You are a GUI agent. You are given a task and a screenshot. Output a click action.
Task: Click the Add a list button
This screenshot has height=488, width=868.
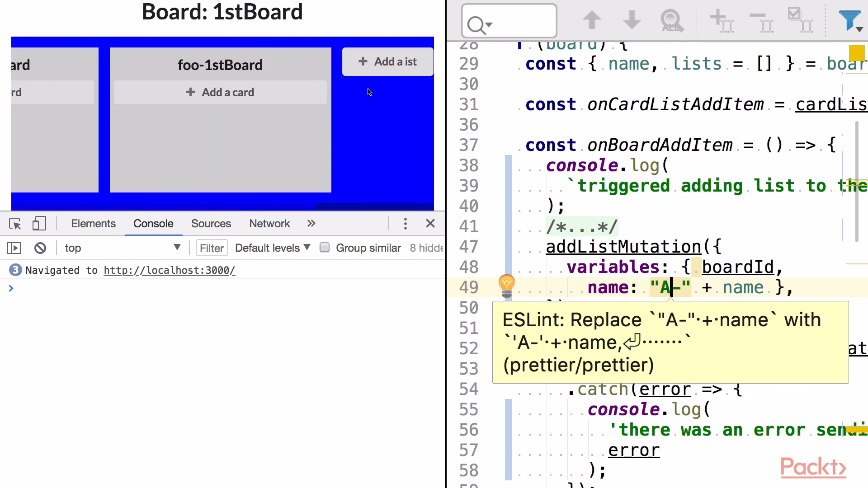click(x=387, y=61)
